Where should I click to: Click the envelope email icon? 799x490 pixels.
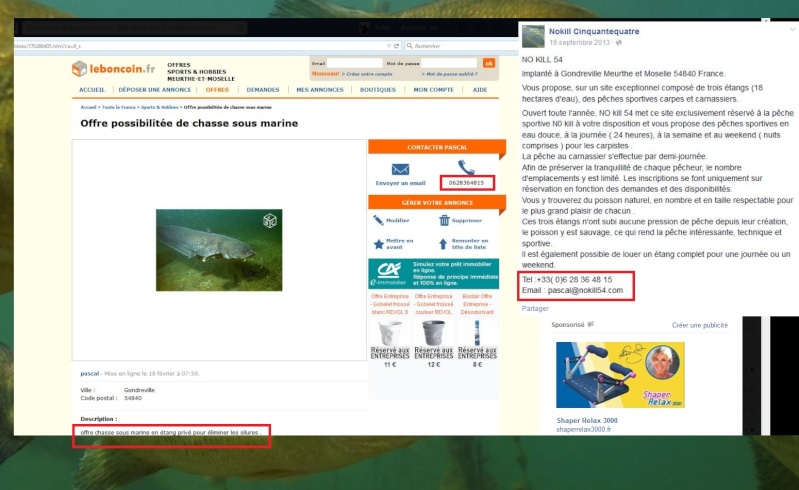[400, 169]
